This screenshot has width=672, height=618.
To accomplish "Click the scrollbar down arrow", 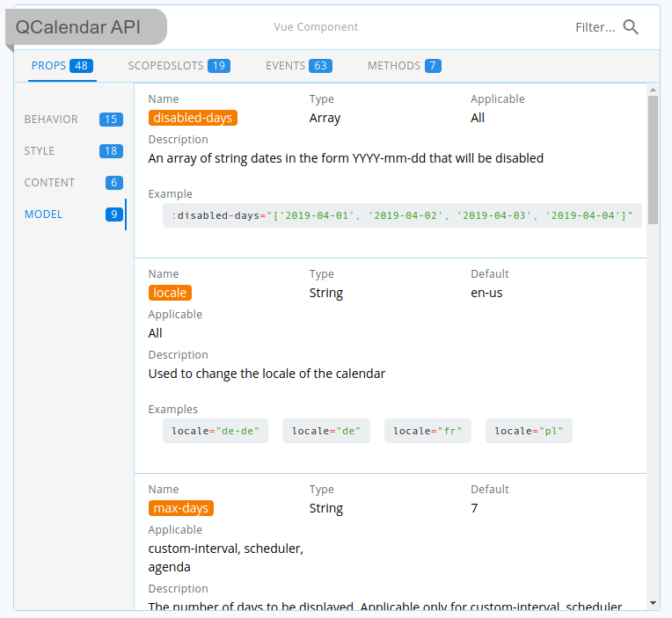I will 653,603.
